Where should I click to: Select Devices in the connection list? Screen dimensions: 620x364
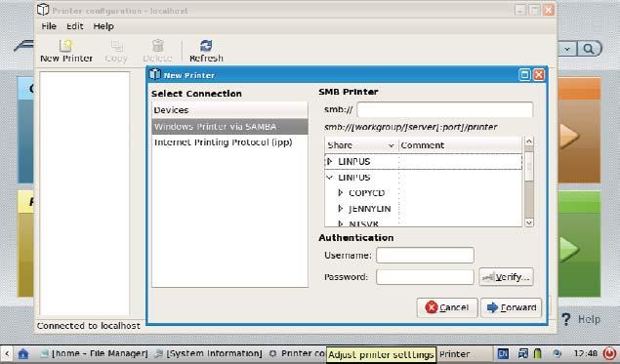[229, 110]
